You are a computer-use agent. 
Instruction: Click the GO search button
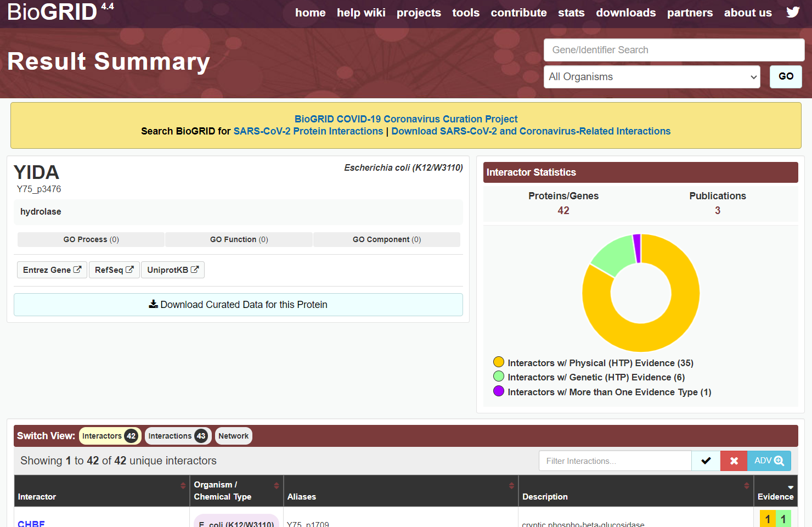pos(786,76)
